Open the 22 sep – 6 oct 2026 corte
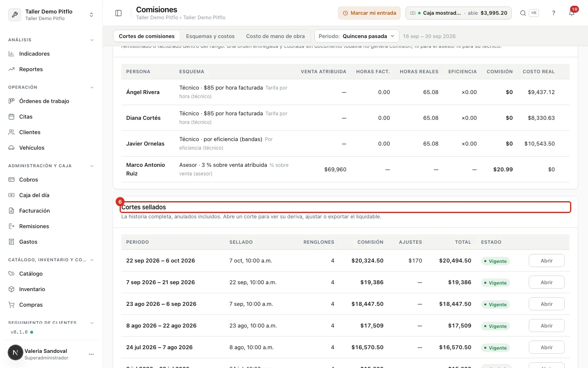Screen dimensions: 588x368 click(x=546, y=260)
